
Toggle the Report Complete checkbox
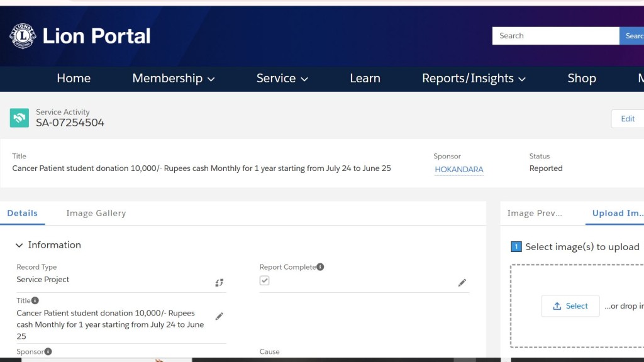click(x=265, y=280)
